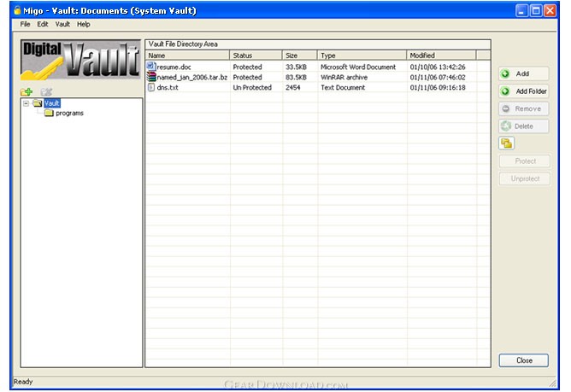Screen dimensions: 571x392
Task: Maximize the Migo Vault window
Action: (536, 10)
